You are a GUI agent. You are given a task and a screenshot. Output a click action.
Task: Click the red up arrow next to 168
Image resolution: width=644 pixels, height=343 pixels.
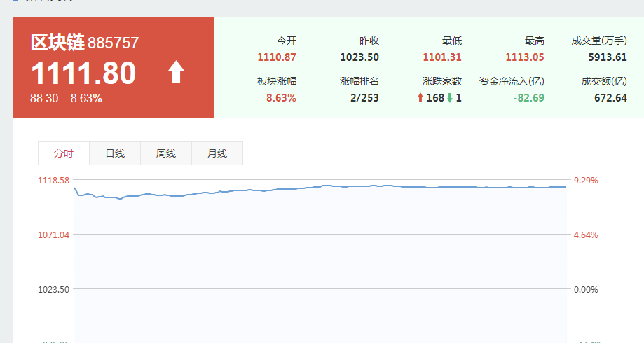420,97
